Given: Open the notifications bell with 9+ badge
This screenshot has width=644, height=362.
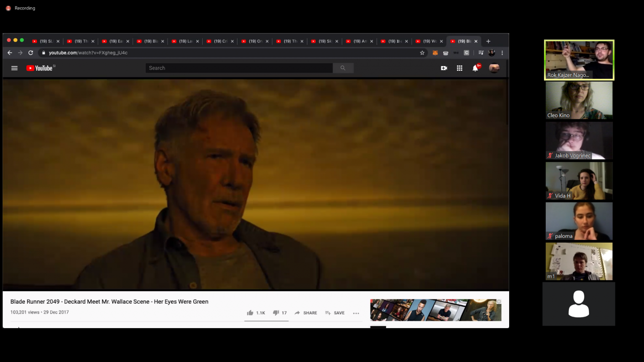Looking at the screenshot, I should coord(476,68).
